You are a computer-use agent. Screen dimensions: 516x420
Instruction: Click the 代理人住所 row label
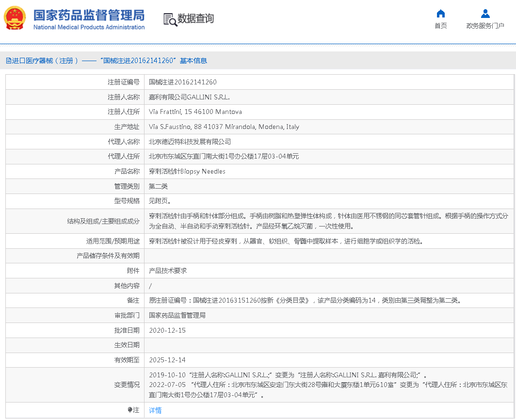[124, 156]
